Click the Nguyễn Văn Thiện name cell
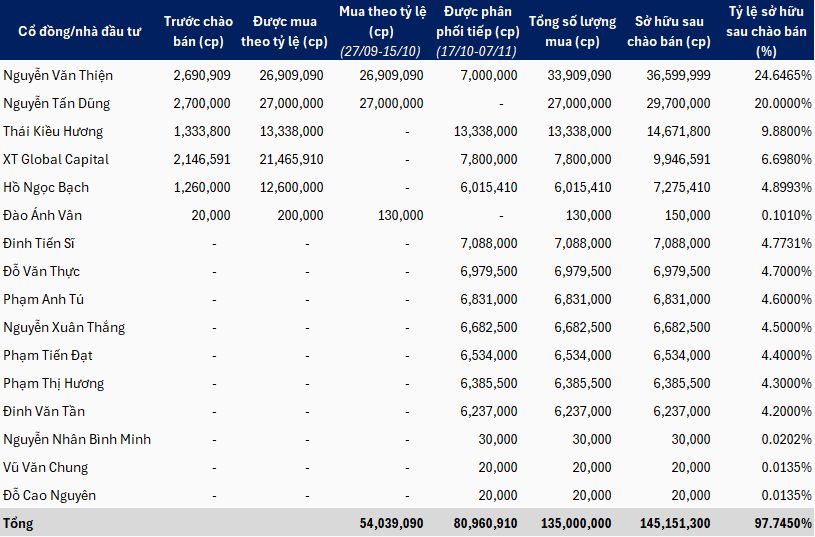The height and width of the screenshot is (537, 815). point(58,76)
